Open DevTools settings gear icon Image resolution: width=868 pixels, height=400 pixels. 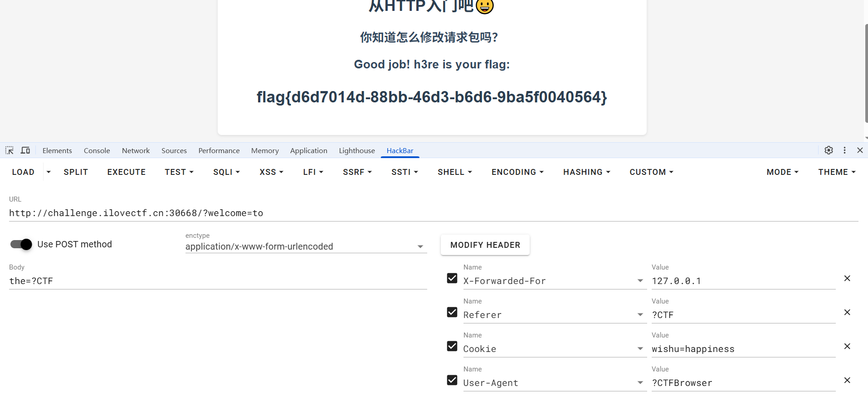[829, 150]
